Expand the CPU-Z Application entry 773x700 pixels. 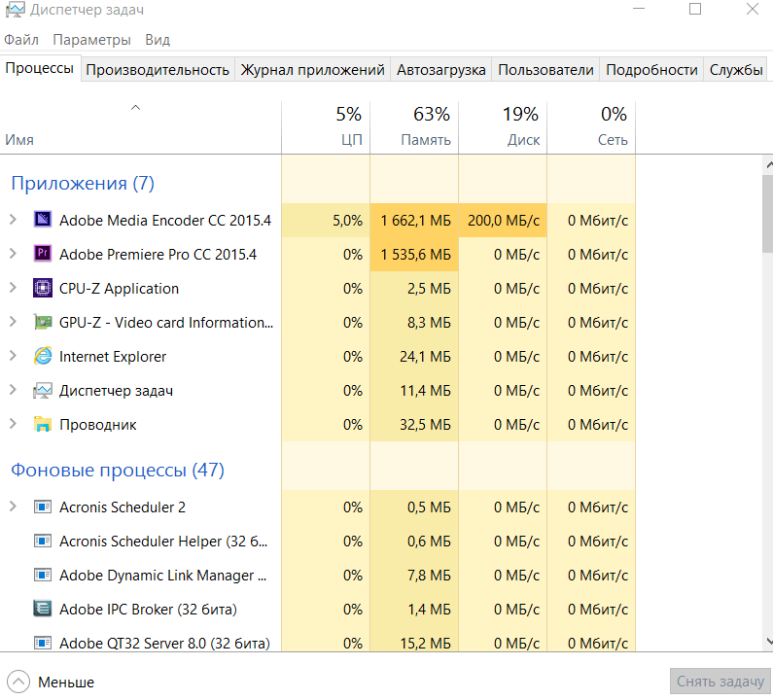(14, 288)
